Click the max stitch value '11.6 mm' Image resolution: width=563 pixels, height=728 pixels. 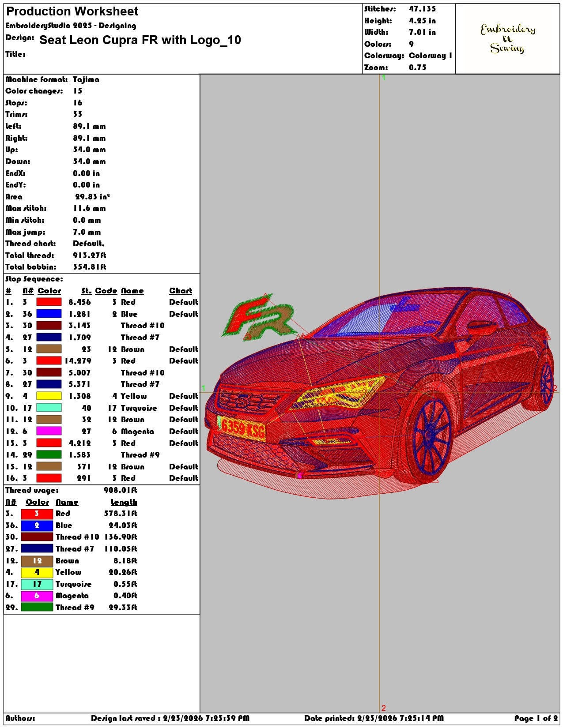[x=90, y=208]
